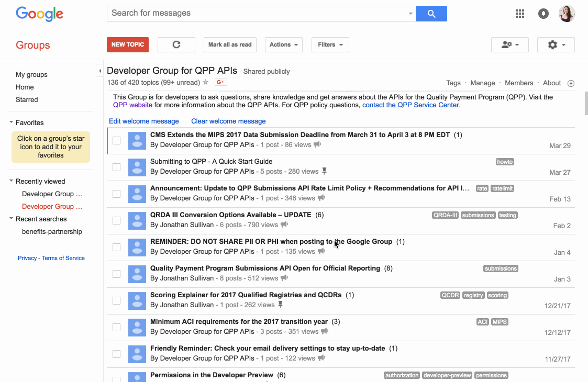The height and width of the screenshot is (382, 588).
Task: Go to the Manage section
Action: click(482, 83)
